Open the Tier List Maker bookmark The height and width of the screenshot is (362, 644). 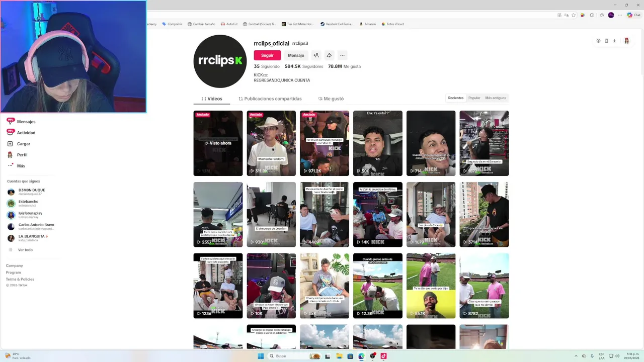pos(298,24)
